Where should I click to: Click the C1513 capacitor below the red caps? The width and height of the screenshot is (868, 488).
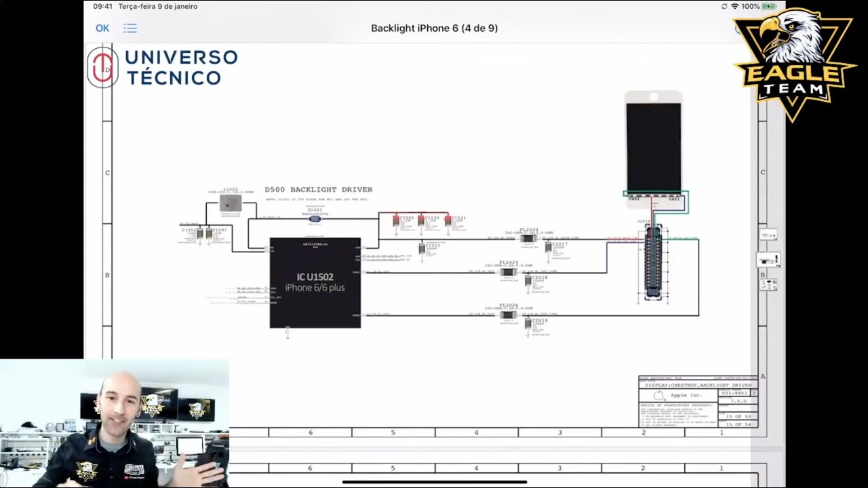(422, 249)
